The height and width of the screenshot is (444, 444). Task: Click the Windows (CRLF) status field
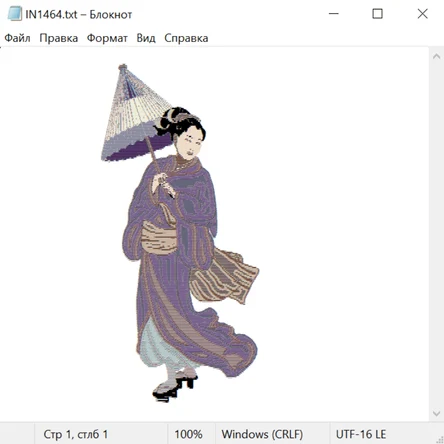pyautogui.click(x=272, y=434)
